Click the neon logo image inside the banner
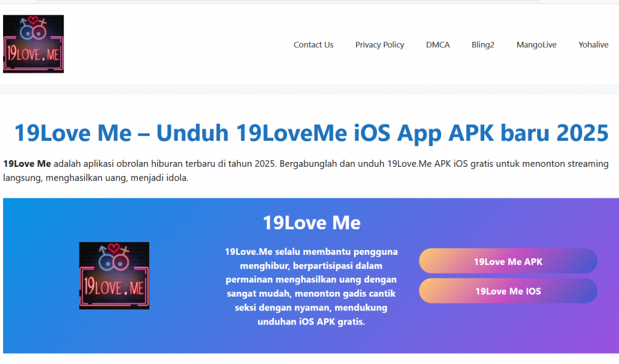619x364 pixels. point(114,275)
